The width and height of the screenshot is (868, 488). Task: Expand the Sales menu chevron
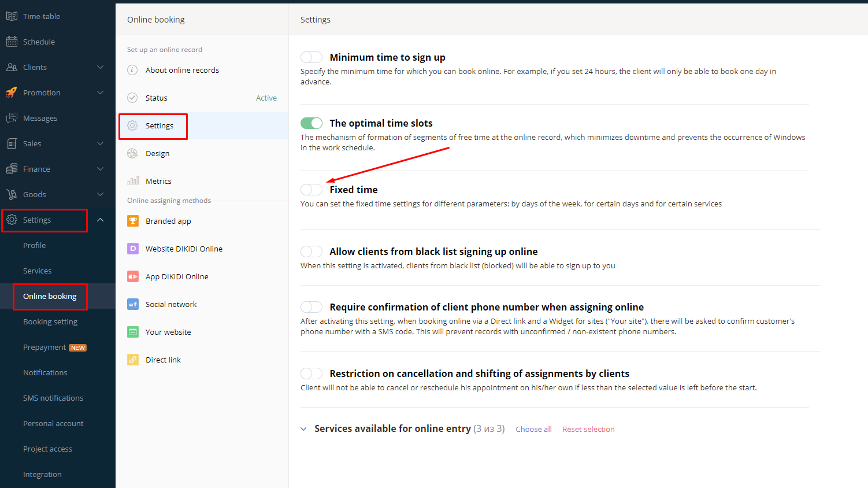click(x=101, y=143)
